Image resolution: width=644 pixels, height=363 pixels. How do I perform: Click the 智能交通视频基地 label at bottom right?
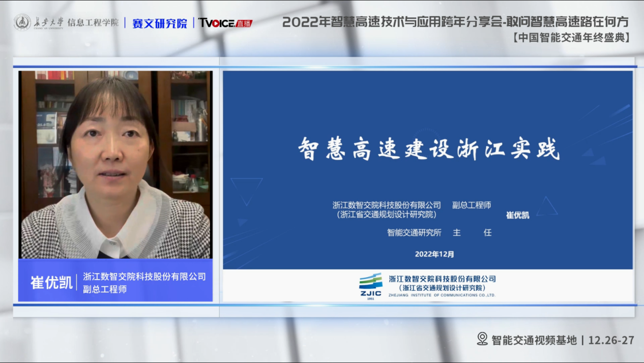point(534,340)
